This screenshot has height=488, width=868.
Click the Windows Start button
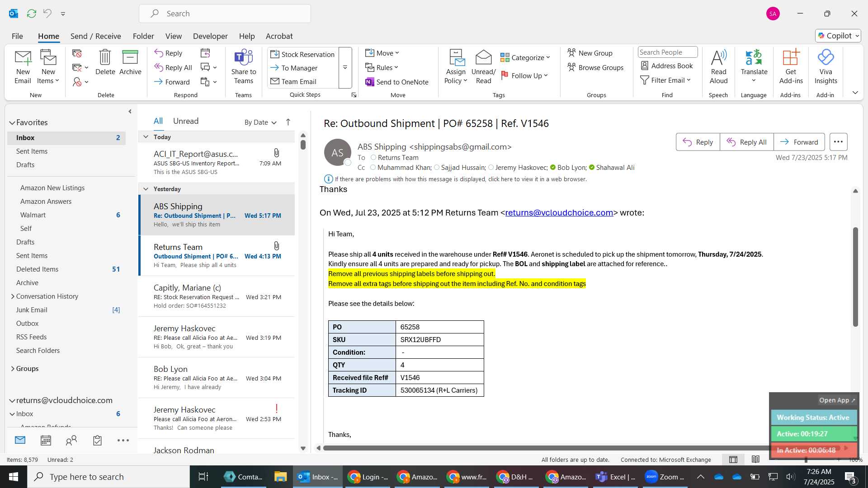(x=14, y=477)
